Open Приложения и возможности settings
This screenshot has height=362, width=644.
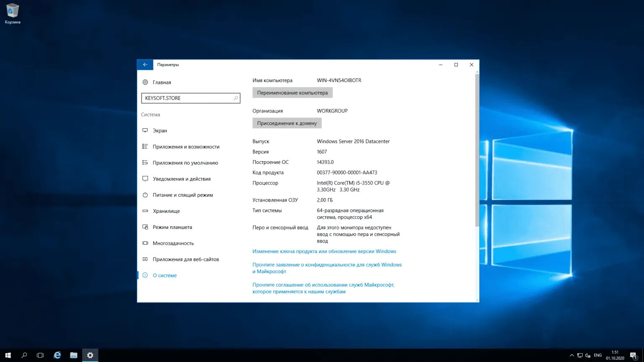[186, 147]
